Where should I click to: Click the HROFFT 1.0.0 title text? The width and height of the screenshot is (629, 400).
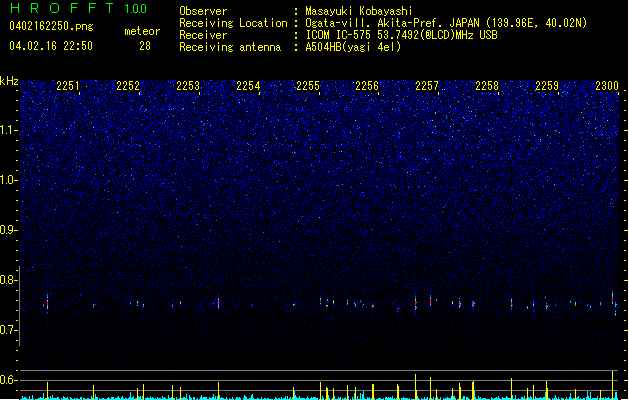coord(79,8)
